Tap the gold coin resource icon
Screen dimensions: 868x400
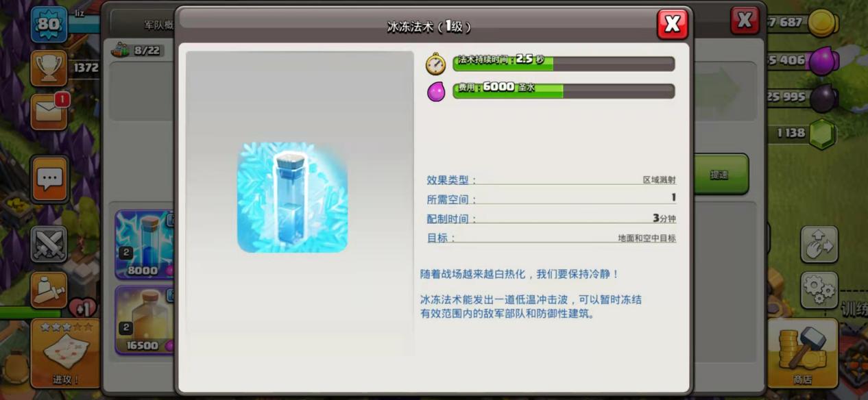pyautogui.click(x=823, y=23)
